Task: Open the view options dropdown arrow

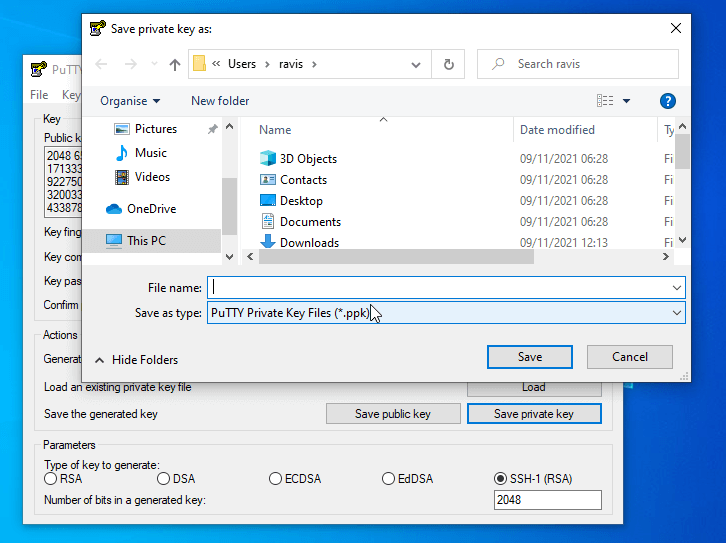Action: coord(626,101)
